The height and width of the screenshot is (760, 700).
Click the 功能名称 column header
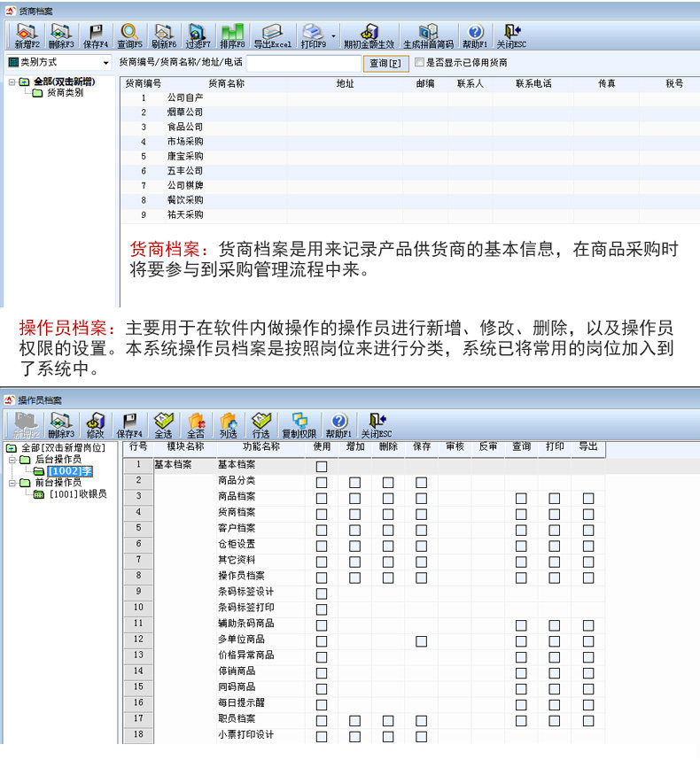[x=261, y=447]
